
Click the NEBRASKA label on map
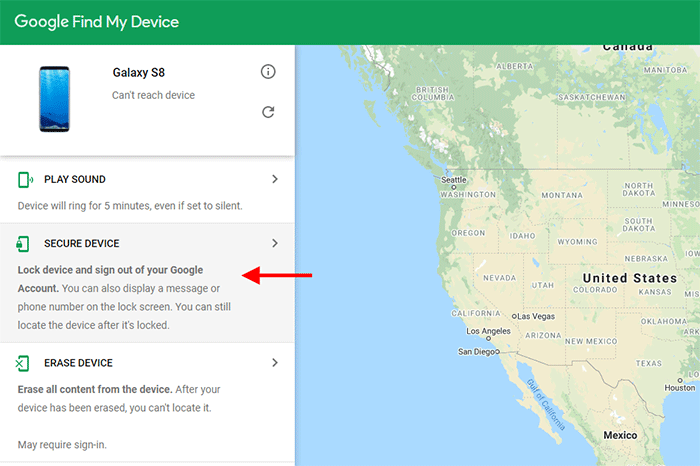point(646,259)
